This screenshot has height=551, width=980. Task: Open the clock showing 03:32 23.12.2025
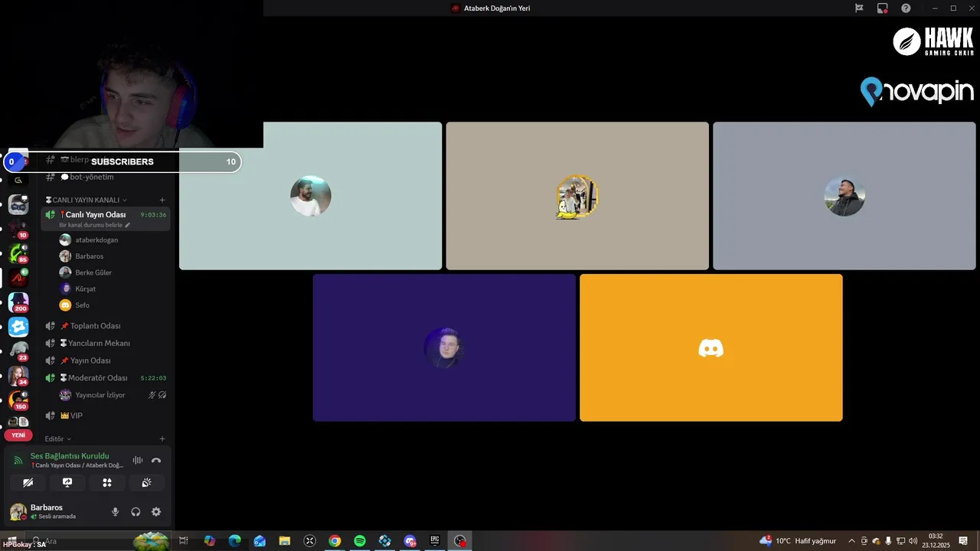click(935, 541)
